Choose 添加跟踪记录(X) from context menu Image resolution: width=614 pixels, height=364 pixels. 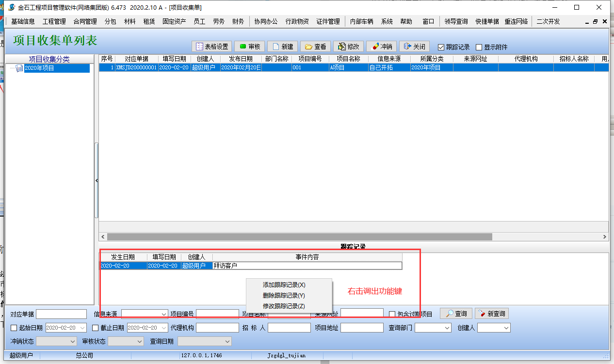(284, 285)
